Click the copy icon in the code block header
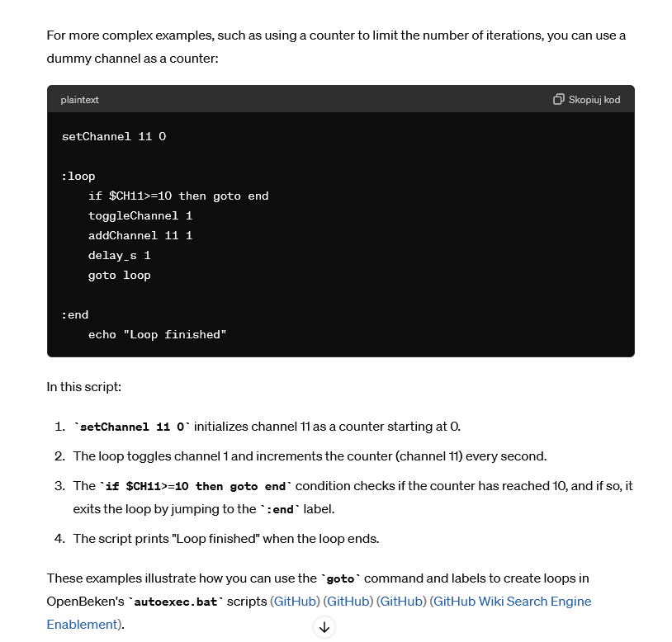Screen dimensions: 672x642 pos(559,100)
